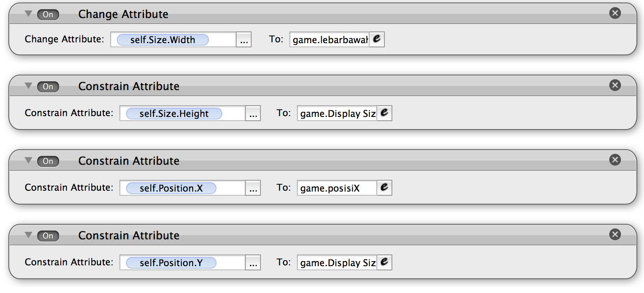The width and height of the screenshot is (644, 293).
Task: Browse attributes for self.Size.Width
Action: coord(244,40)
